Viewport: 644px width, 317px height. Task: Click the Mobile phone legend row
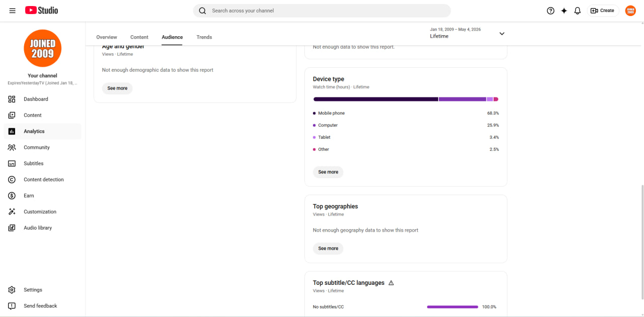[406, 113]
